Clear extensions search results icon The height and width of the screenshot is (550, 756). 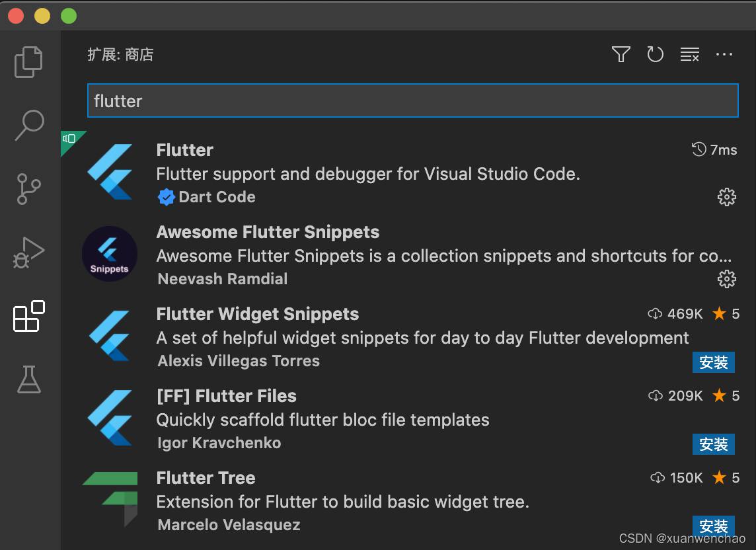(x=689, y=54)
